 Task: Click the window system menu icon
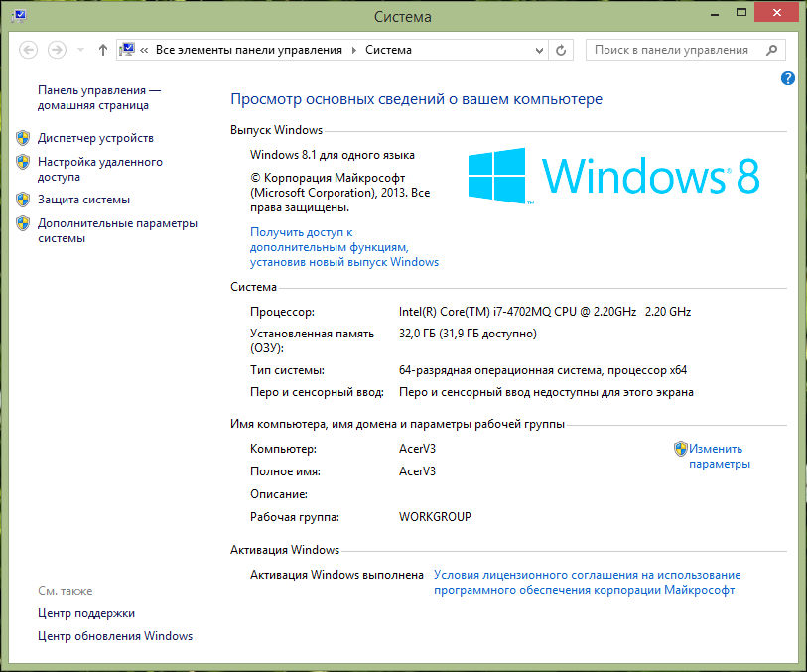click(19, 15)
